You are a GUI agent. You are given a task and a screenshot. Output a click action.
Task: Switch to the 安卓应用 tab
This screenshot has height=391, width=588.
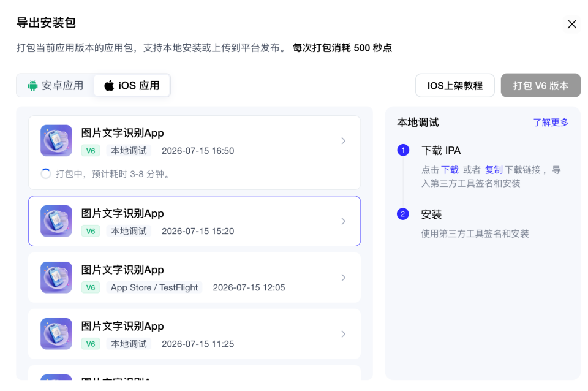[55, 86]
